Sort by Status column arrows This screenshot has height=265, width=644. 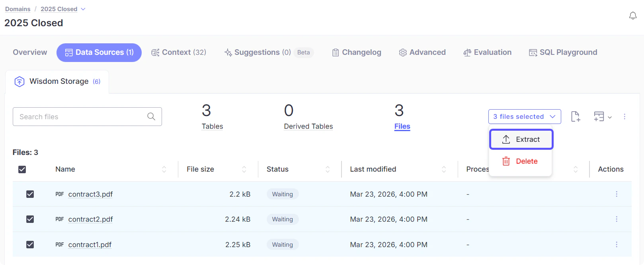[x=328, y=169]
